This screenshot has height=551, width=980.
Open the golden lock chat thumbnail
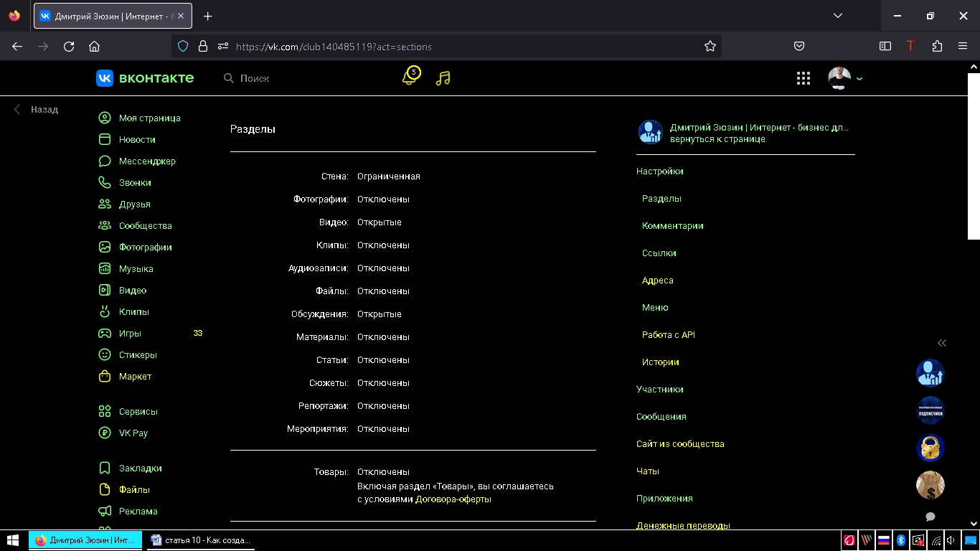(x=930, y=448)
